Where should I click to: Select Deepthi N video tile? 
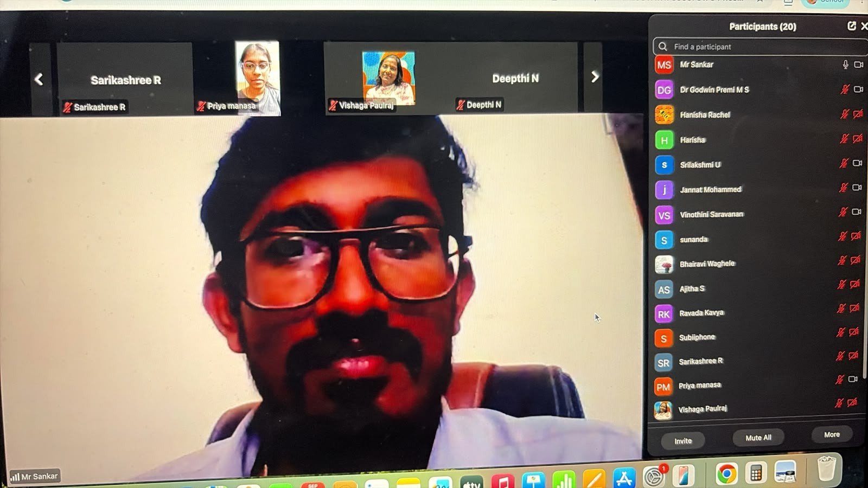[x=515, y=78]
